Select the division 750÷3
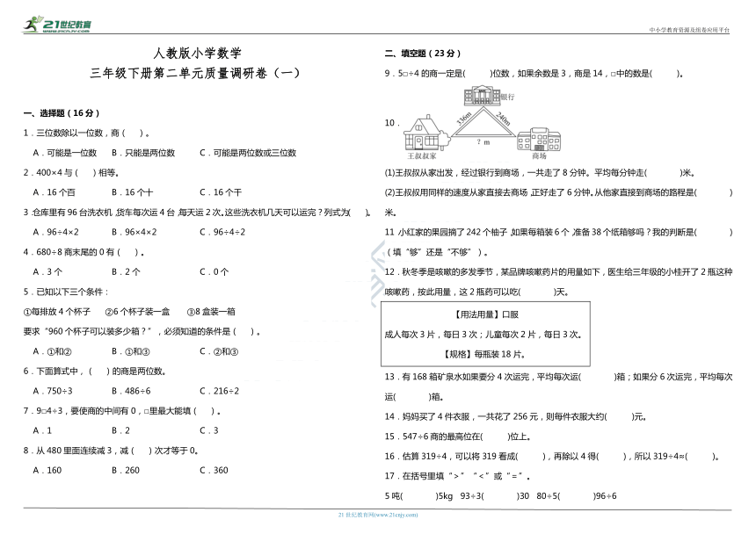Image resolution: width=756 pixels, height=534 pixels. pos(53,391)
